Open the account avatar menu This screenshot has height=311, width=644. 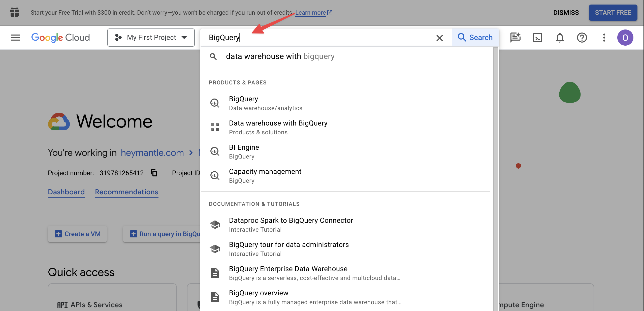click(x=625, y=38)
